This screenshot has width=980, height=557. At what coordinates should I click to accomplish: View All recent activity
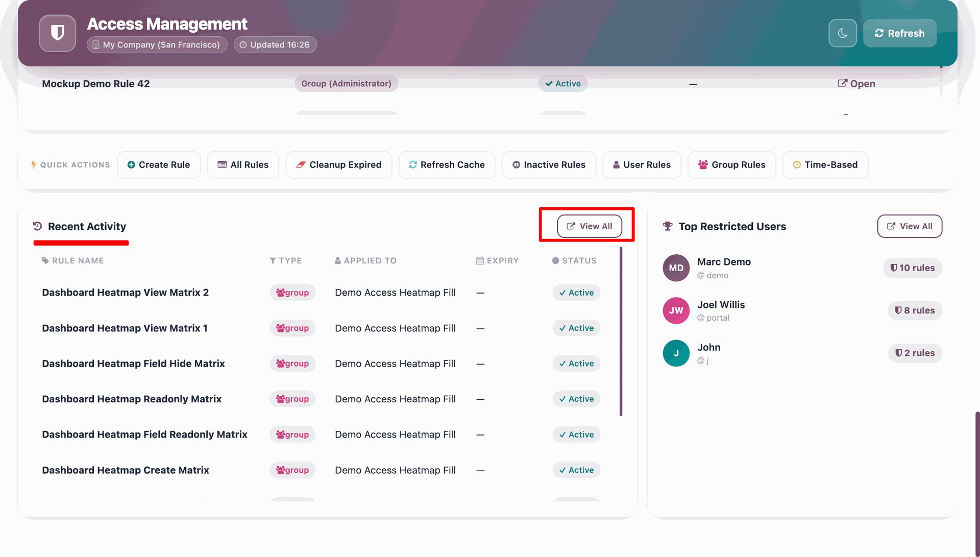(x=589, y=226)
